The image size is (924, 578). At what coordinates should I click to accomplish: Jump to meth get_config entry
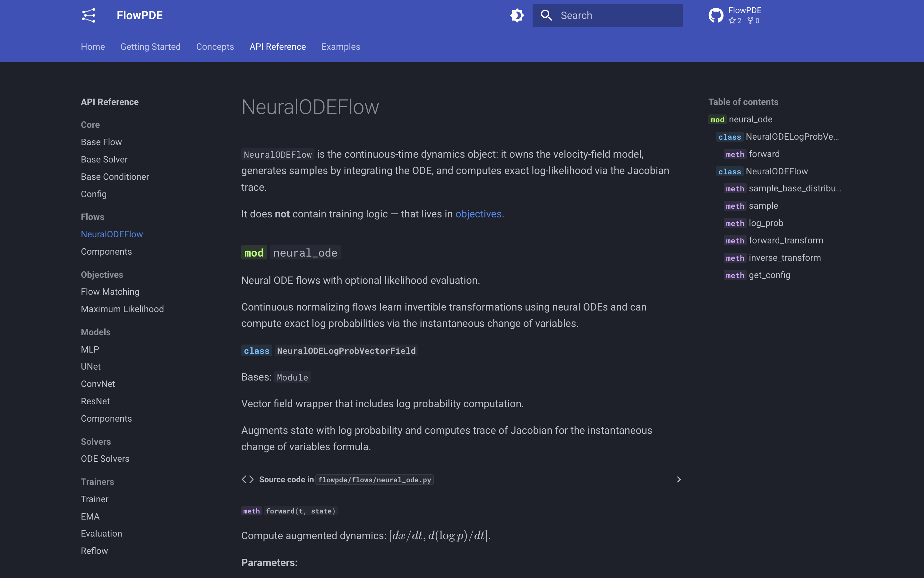pyautogui.click(x=757, y=275)
